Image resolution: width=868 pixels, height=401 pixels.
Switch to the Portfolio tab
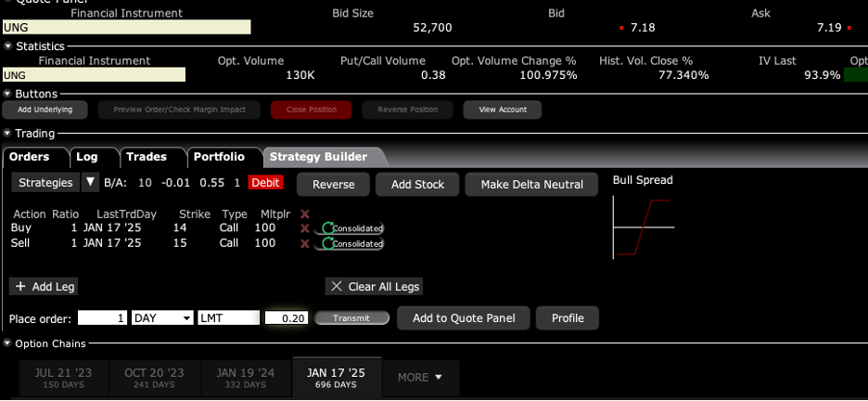tap(219, 157)
